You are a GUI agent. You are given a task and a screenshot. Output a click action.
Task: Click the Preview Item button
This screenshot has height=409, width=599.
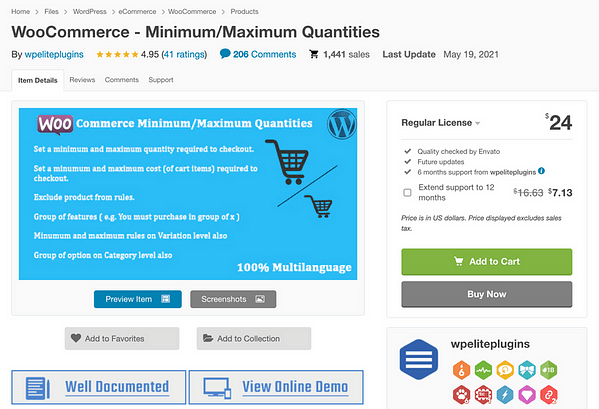pos(138,299)
